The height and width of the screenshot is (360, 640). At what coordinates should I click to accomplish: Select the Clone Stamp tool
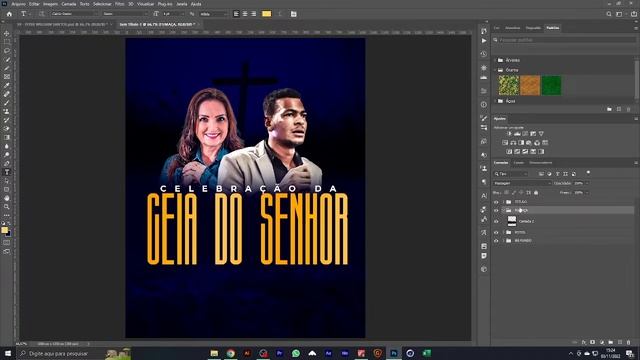pos(7,111)
